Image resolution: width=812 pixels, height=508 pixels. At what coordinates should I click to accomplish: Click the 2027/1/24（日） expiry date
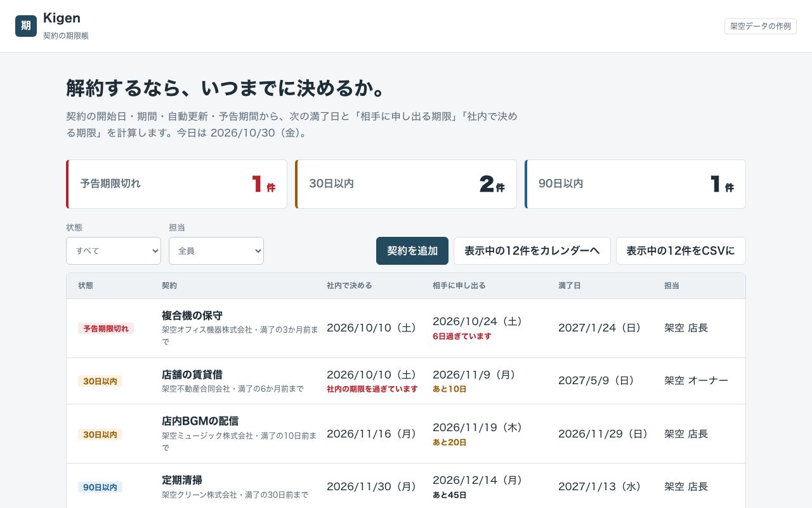coord(602,328)
